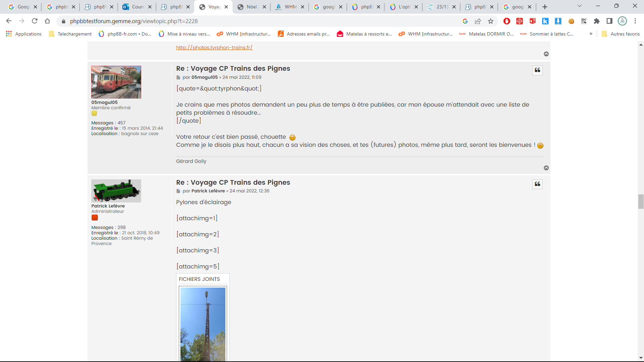Jump to top from 05mogul05 post
The image size is (644, 362).
coord(546,168)
